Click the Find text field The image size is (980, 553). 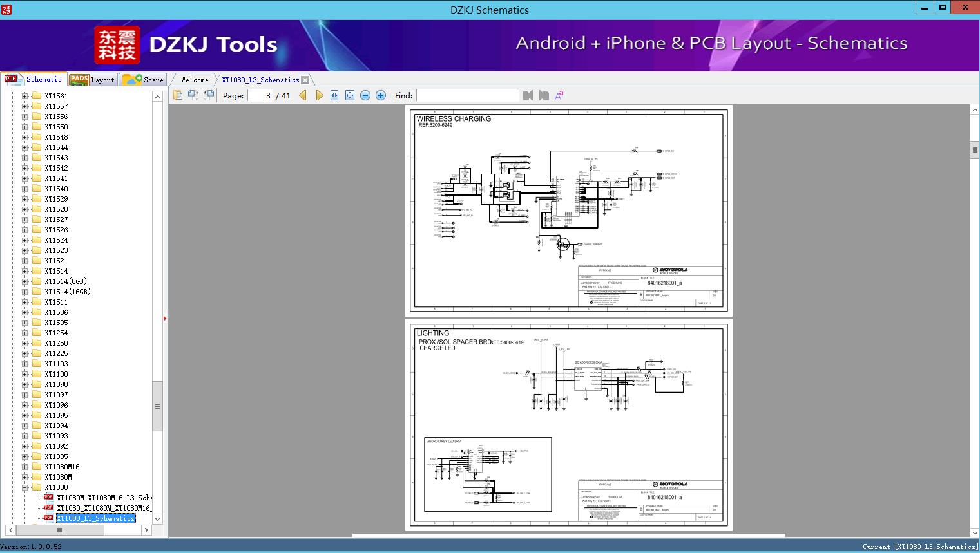coord(467,95)
